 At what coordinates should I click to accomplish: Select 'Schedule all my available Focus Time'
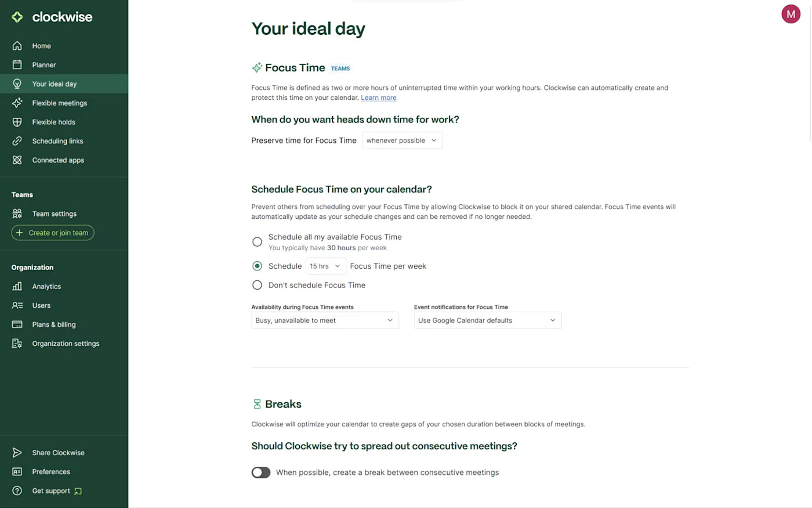(257, 242)
